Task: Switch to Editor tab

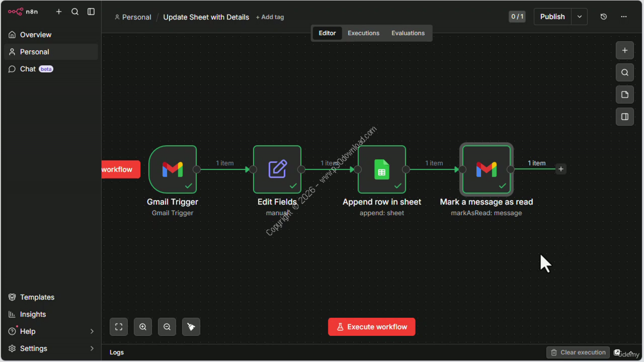Action: 327,33
